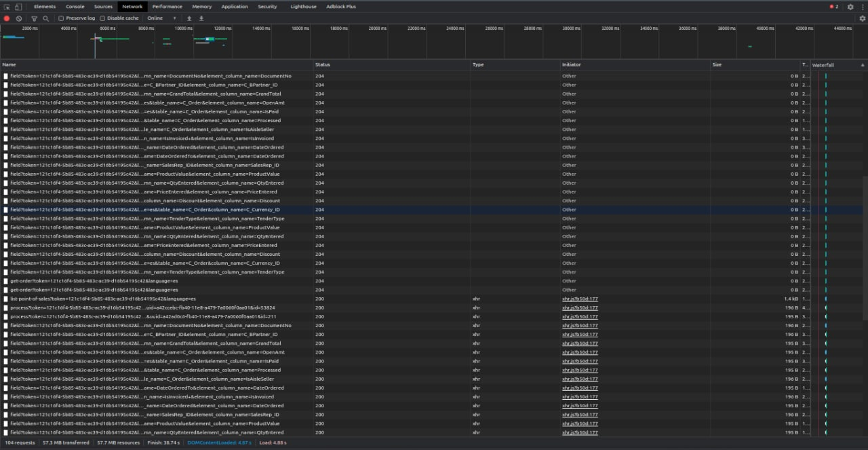
Task: Open the Online throttling dropdown
Action: pos(161,18)
